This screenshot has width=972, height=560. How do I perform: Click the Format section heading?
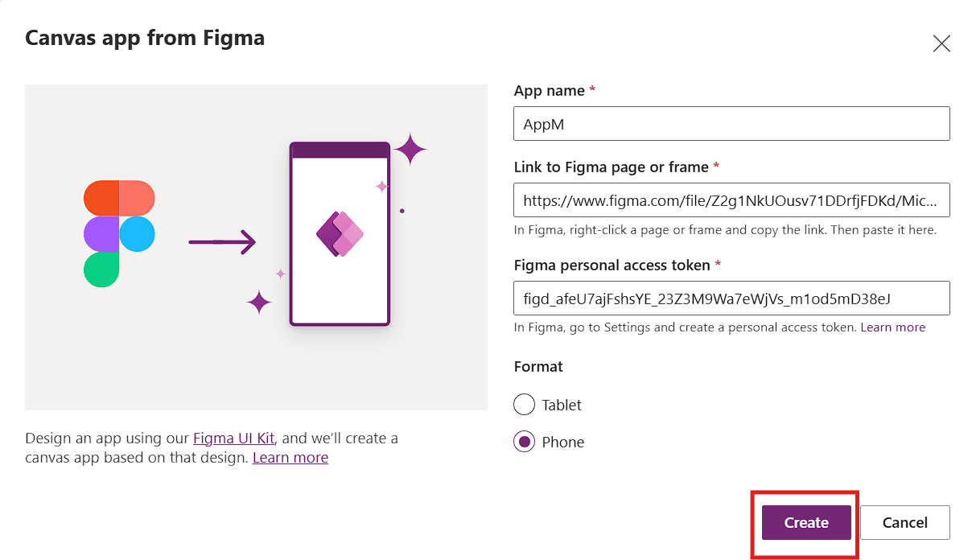pos(538,367)
